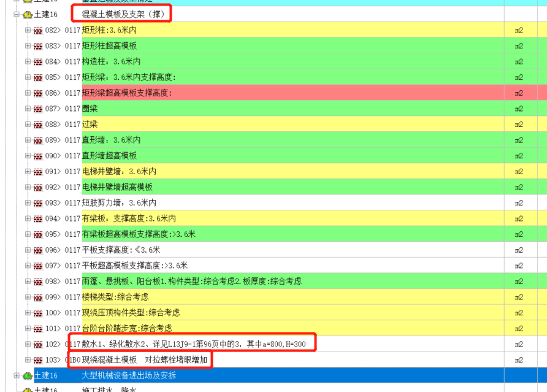Click the brick icon on row 090
This screenshot has height=392, width=547.
tap(38, 156)
